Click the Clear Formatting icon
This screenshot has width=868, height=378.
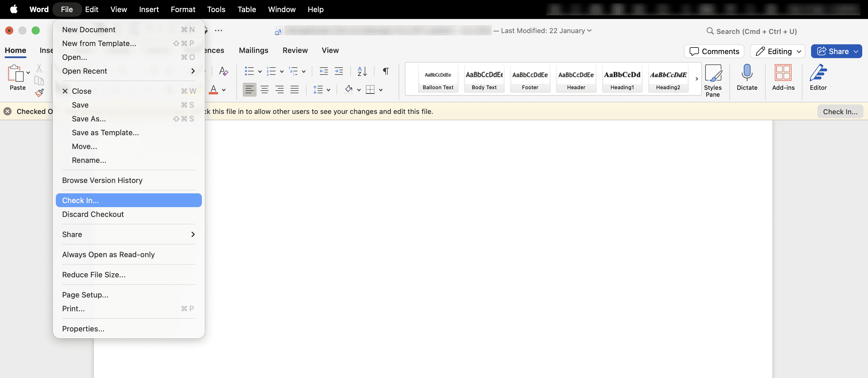[223, 71]
